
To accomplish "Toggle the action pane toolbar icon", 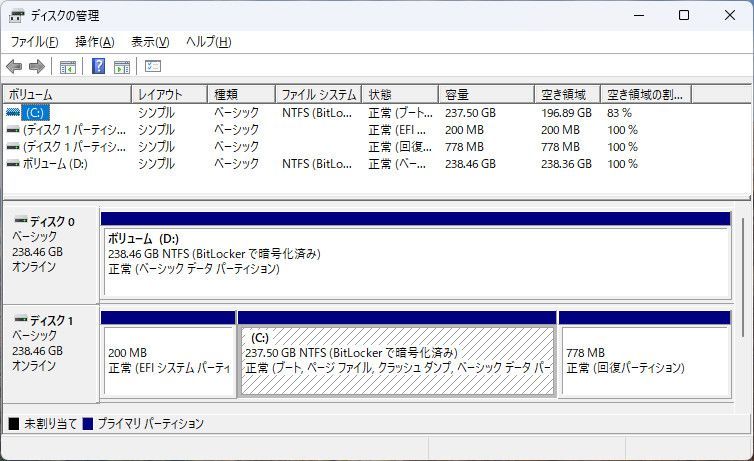I will [122, 67].
